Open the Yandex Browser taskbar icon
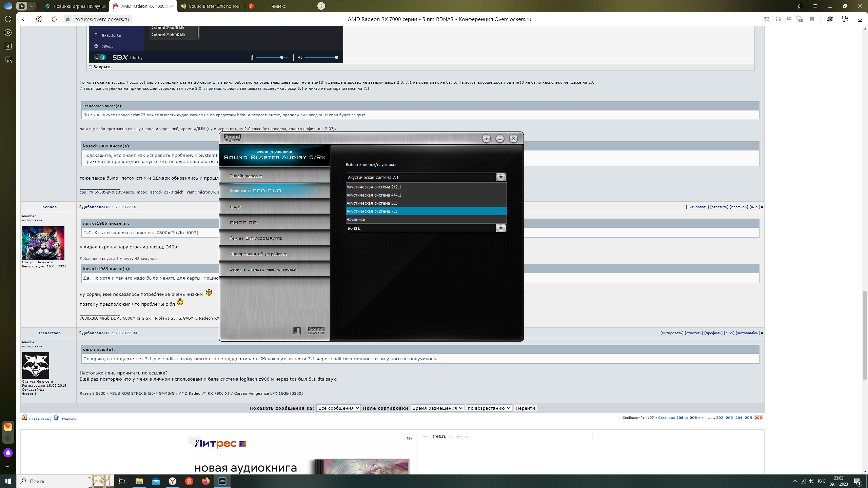 click(173, 481)
